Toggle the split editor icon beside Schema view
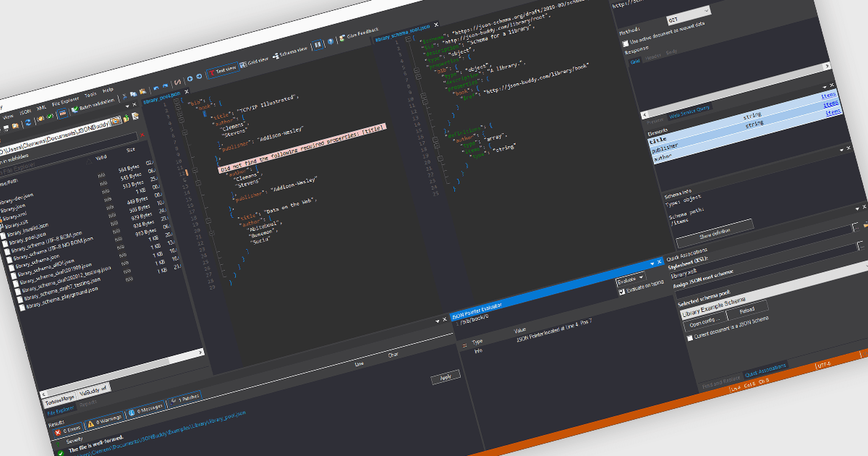 [318, 44]
